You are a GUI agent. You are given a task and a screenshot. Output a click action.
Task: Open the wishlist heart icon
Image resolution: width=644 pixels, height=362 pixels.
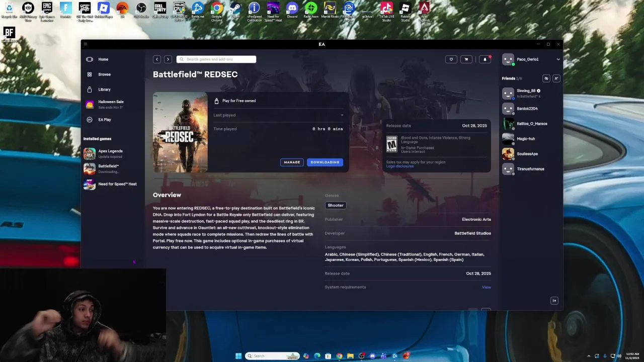click(x=451, y=59)
